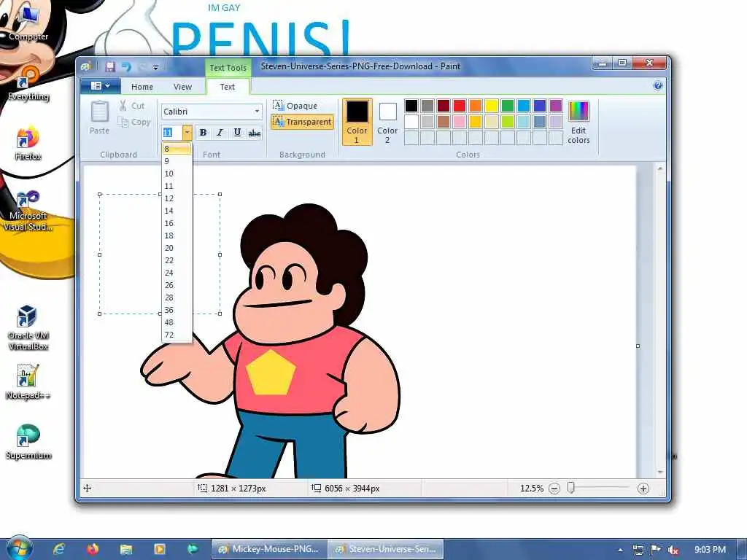Select black color swatch
The height and width of the screenshot is (560, 747).
pos(411,106)
